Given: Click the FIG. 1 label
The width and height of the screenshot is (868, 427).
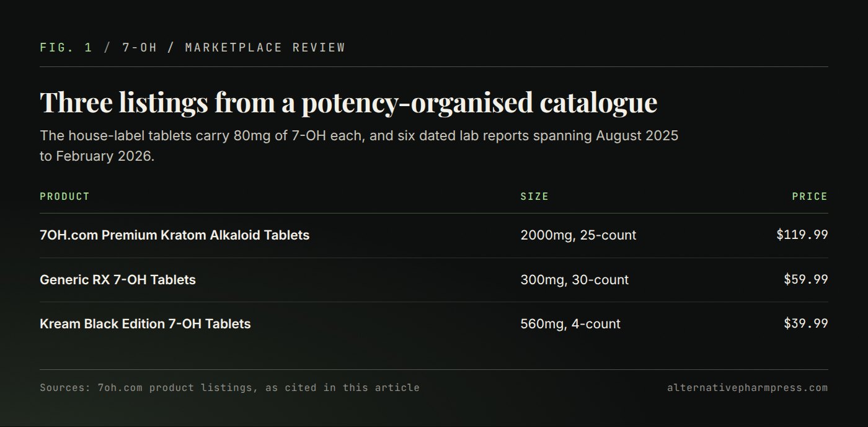Looking at the screenshot, I should pos(66,48).
